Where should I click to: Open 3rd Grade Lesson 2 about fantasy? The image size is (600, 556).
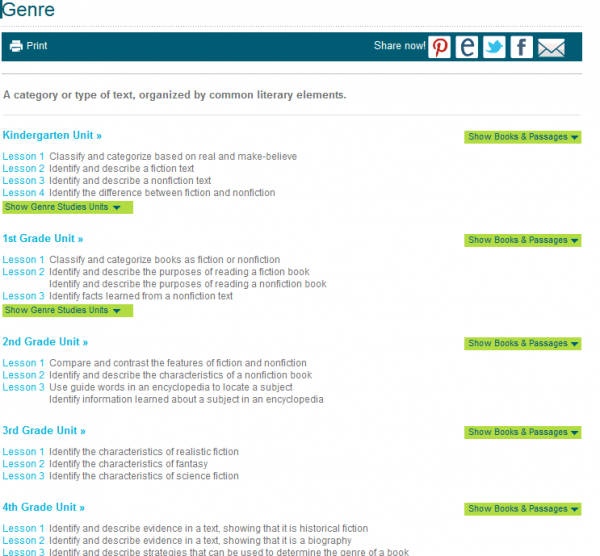[24, 464]
